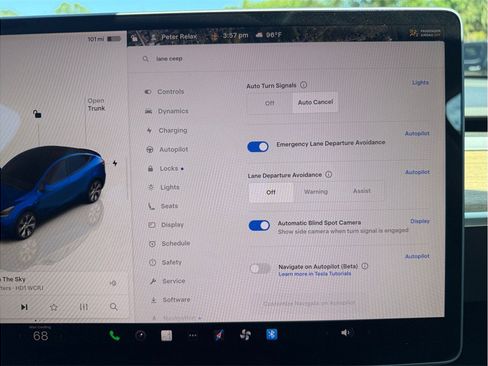This screenshot has height=366, width=488.
Task: Set Auto Turn Signals to Off
Action: click(270, 103)
